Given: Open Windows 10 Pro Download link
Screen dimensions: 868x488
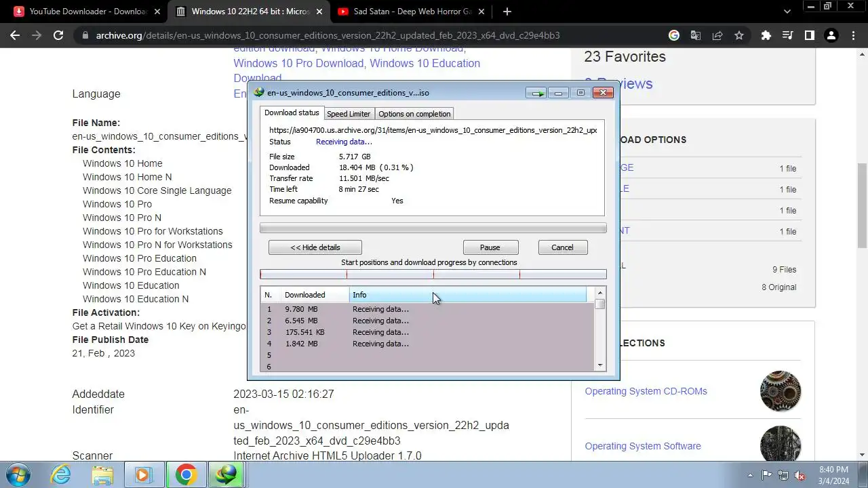Looking at the screenshot, I should pos(299,63).
